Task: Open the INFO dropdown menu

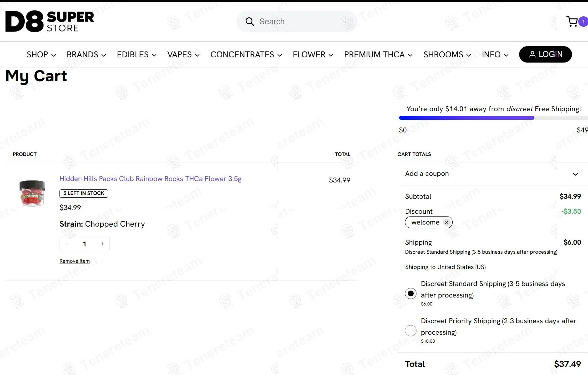Action: (x=495, y=55)
